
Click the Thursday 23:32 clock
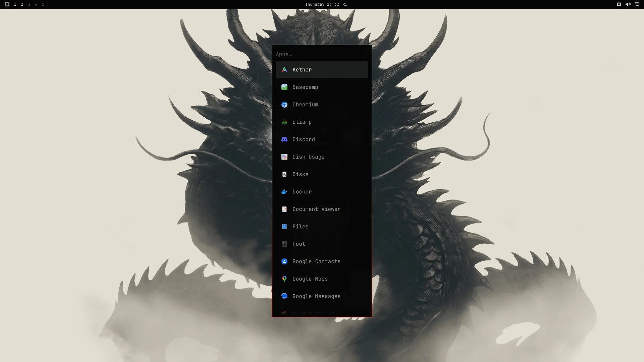coord(322,4)
